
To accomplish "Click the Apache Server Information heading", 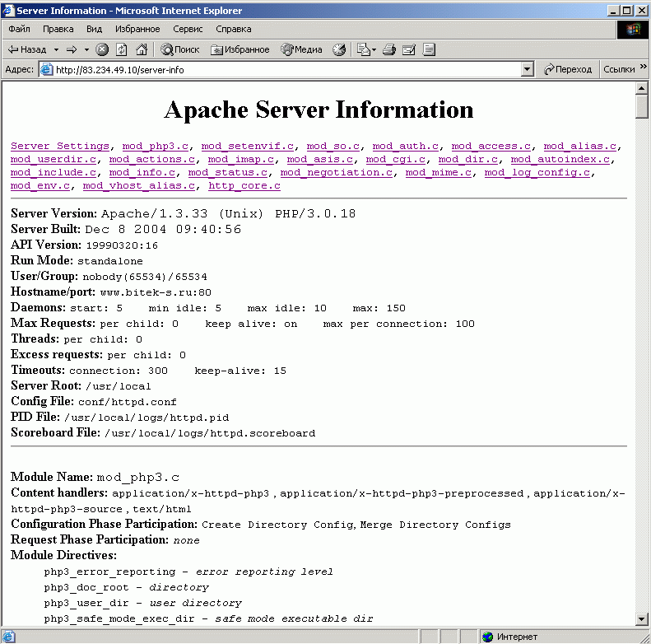I will pos(319,110).
